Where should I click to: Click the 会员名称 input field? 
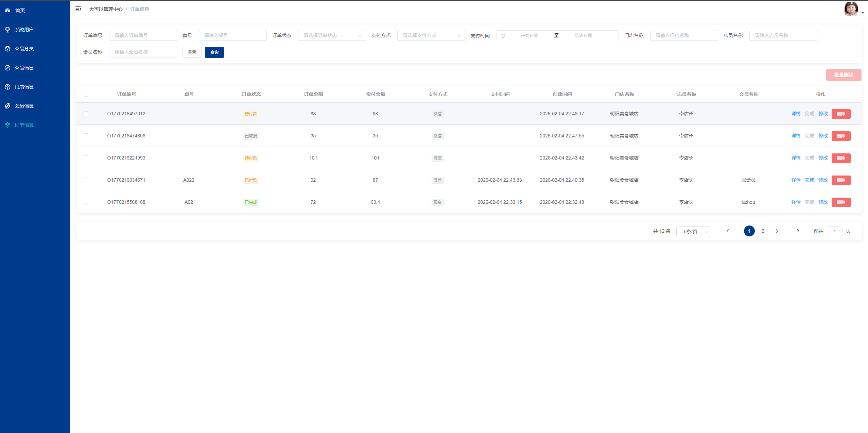[143, 52]
